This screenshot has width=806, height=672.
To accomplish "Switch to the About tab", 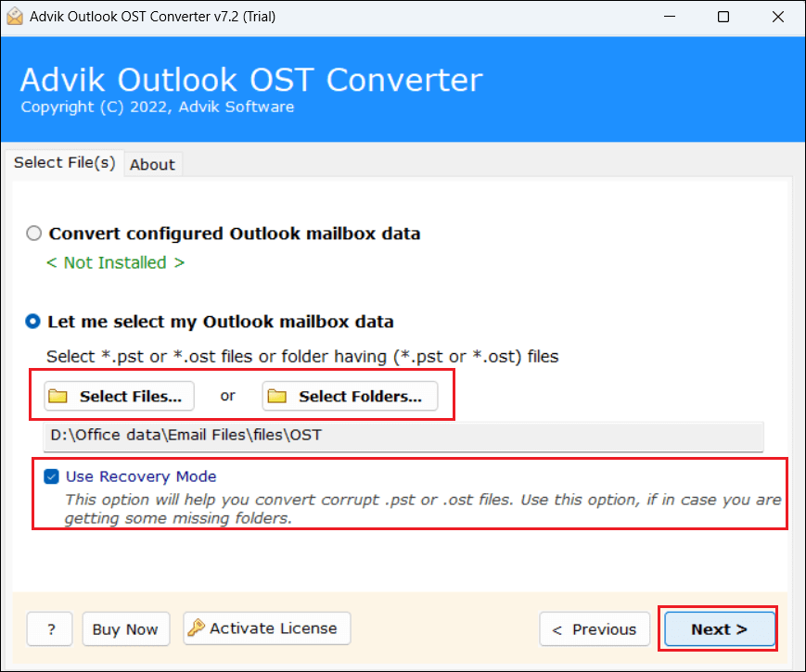I will point(152,164).
